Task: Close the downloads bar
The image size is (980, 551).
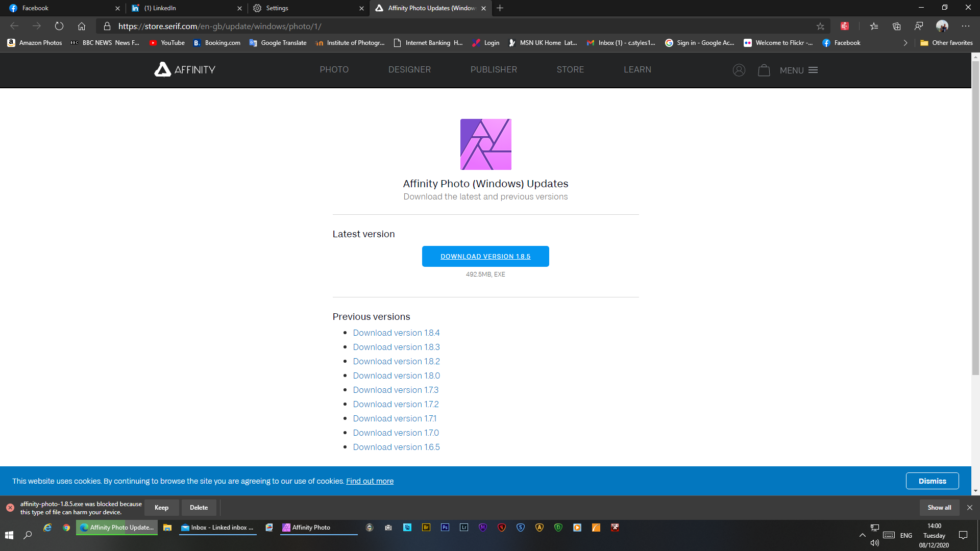Action: [x=970, y=508]
